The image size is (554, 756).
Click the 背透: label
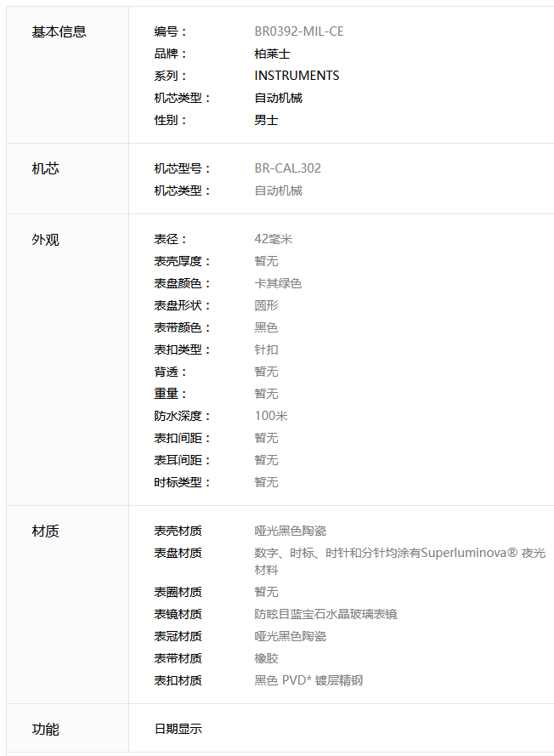171,372
